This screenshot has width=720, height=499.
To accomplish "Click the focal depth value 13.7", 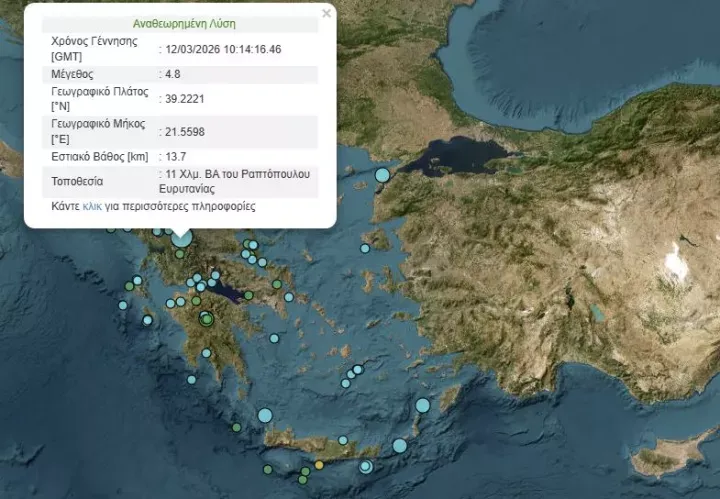I will [x=174, y=155].
